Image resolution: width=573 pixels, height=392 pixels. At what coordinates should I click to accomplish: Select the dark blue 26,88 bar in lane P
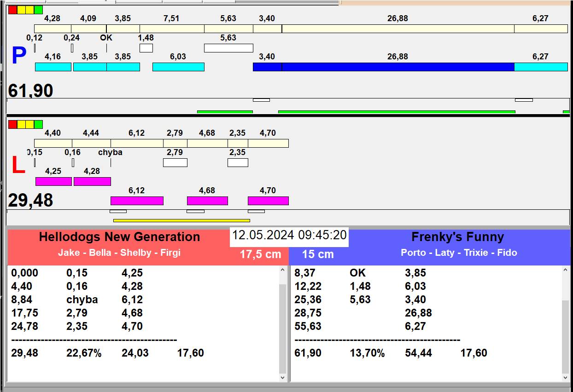coord(398,67)
